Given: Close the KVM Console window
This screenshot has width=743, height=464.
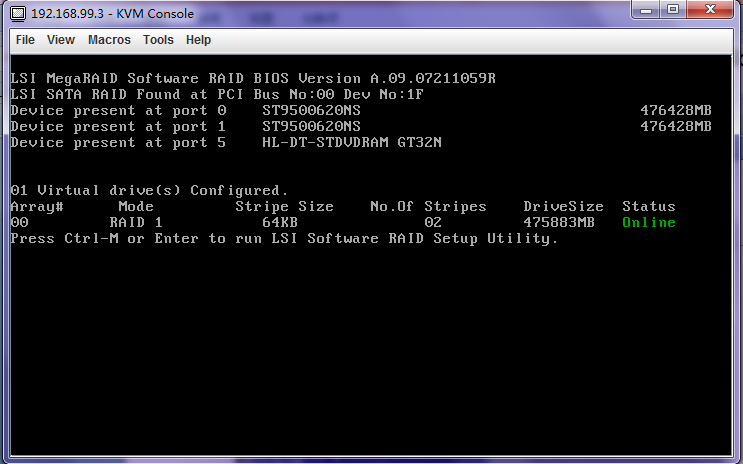Looking at the screenshot, I should 710,9.
